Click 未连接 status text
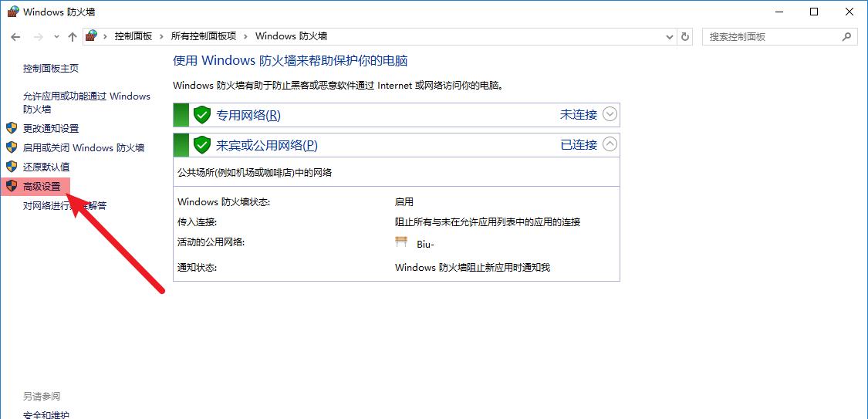Image resolution: width=868 pixels, height=419 pixels. pyautogui.click(x=579, y=114)
